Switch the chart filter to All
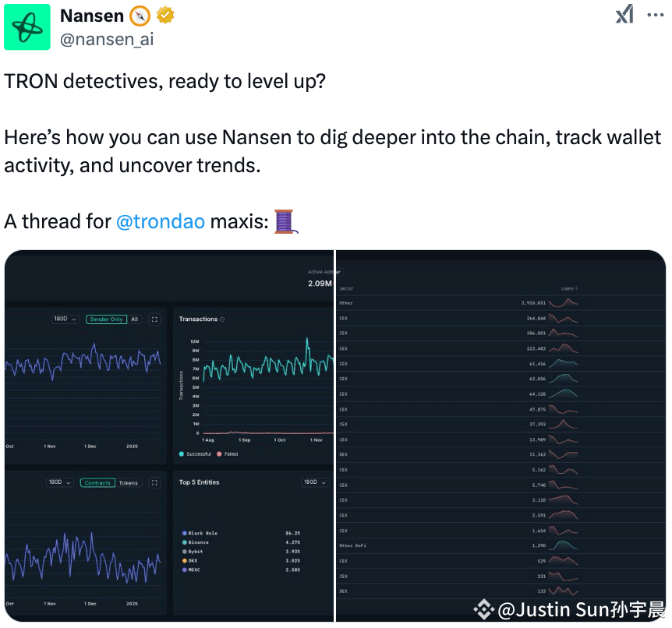Image resolution: width=672 pixels, height=628 pixels. click(x=134, y=319)
